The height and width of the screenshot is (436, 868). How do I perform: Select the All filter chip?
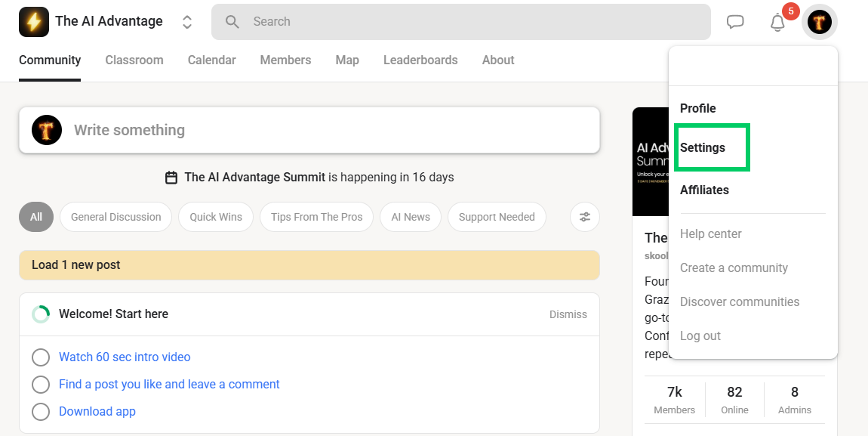36,217
